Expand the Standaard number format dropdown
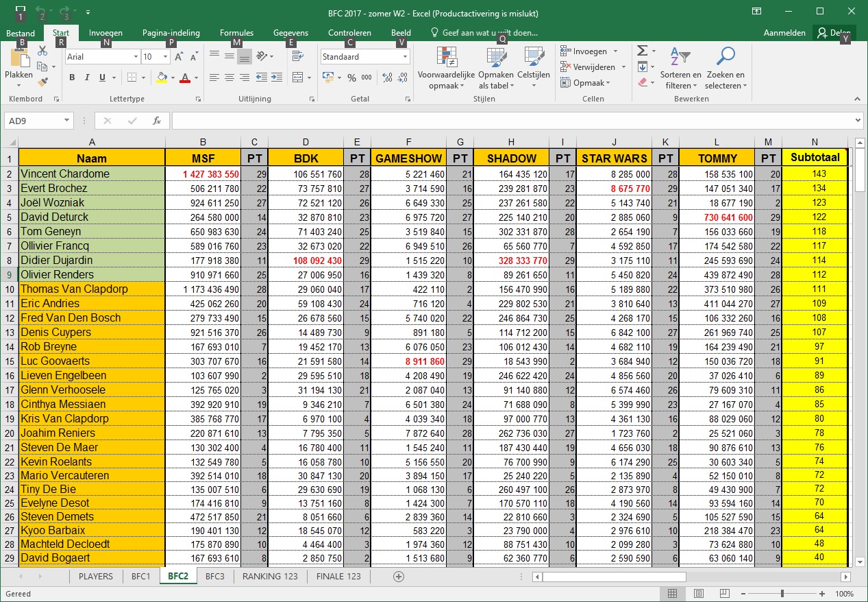Viewport: 868px width, 602px height. click(406, 57)
